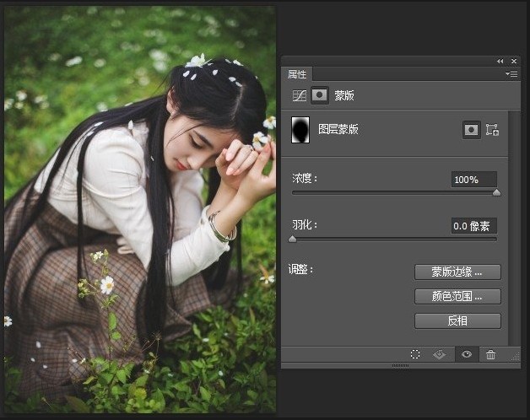This screenshot has height=420, width=530.
Task: Collapse the Properties panel with double arrows
Action: pos(500,62)
